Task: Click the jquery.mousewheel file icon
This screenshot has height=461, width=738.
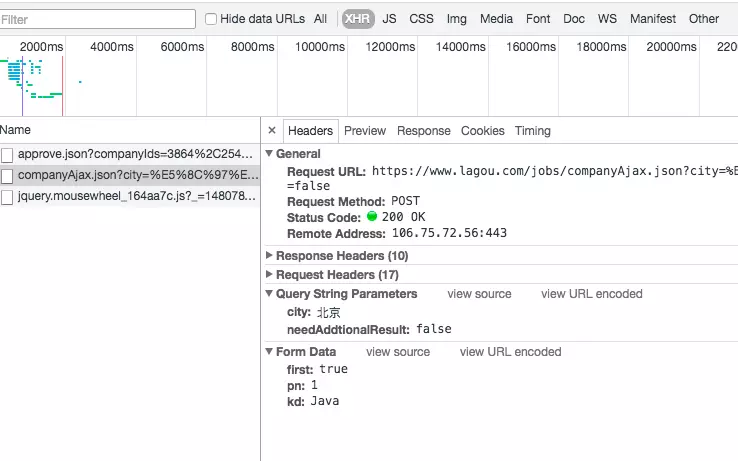Action: point(8,197)
